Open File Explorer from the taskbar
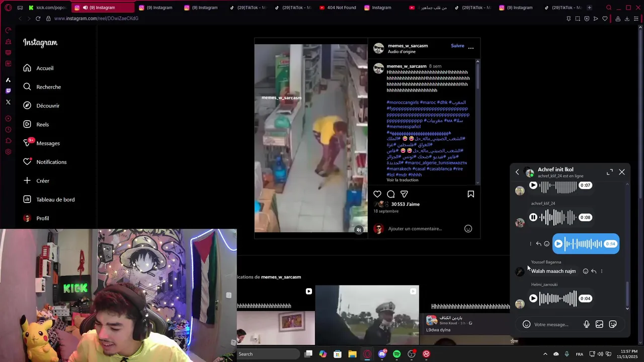This screenshot has width=644, height=362. tap(352, 354)
